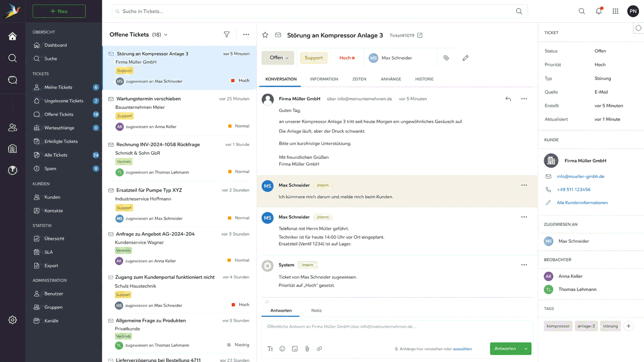Viewport: 644px width, 362px height.
Task: Insert a link in the reply editor
Action: 319,349
